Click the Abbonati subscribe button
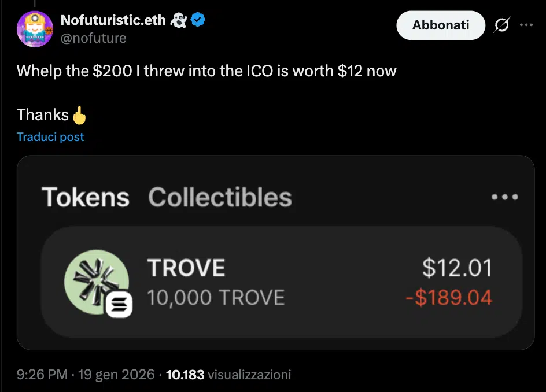Image resolution: width=546 pixels, height=392 pixels. coord(441,25)
